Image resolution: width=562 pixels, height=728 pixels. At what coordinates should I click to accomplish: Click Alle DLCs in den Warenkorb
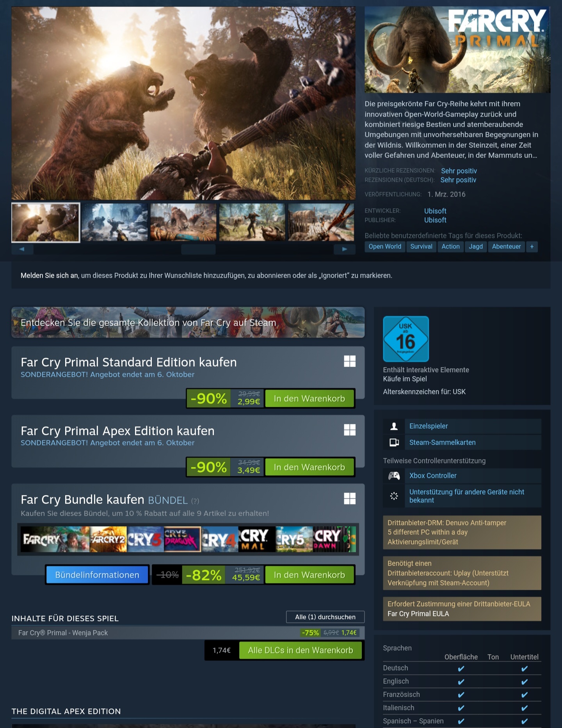click(301, 650)
